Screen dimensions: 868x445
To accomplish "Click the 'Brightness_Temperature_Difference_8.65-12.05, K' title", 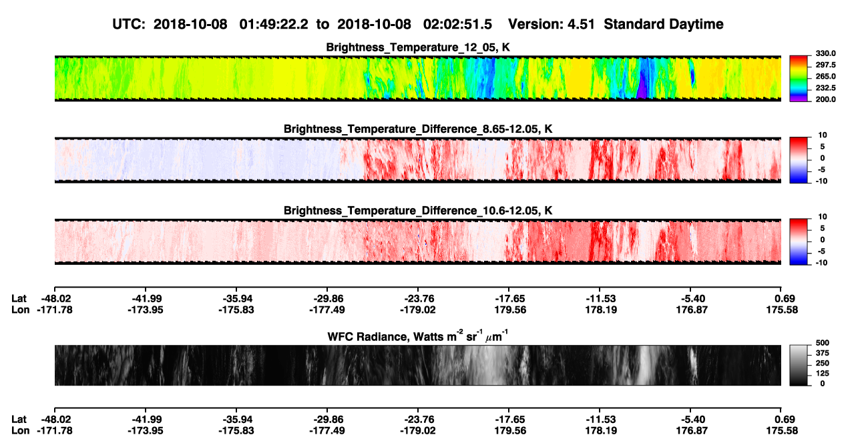I will coord(418,129).
